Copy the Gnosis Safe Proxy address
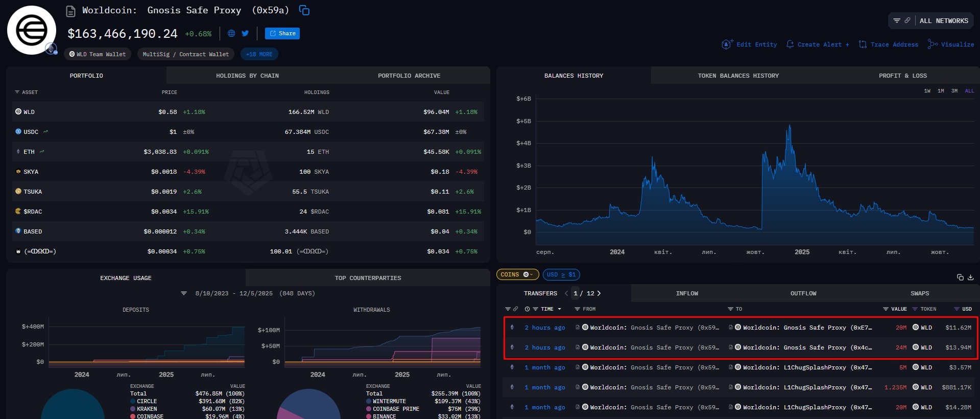Screen dimensions: 980x419 (304, 10)
